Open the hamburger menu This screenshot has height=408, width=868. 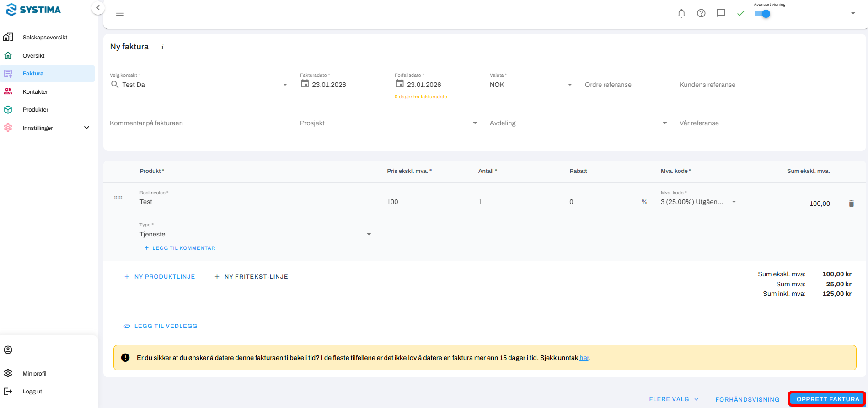tap(120, 13)
